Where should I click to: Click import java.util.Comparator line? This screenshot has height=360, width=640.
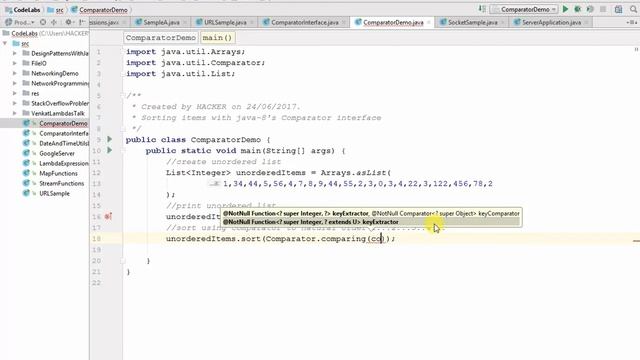coord(196,63)
